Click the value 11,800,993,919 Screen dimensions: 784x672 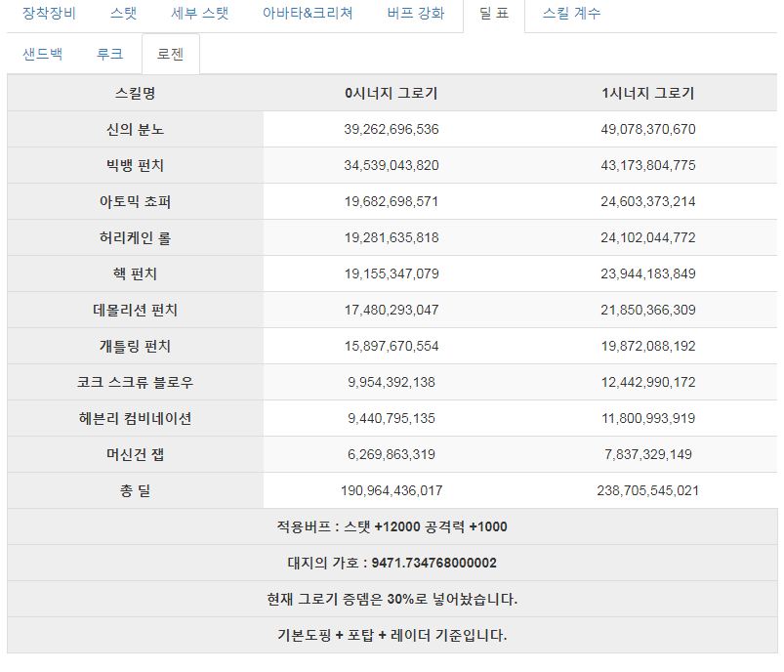click(x=648, y=418)
